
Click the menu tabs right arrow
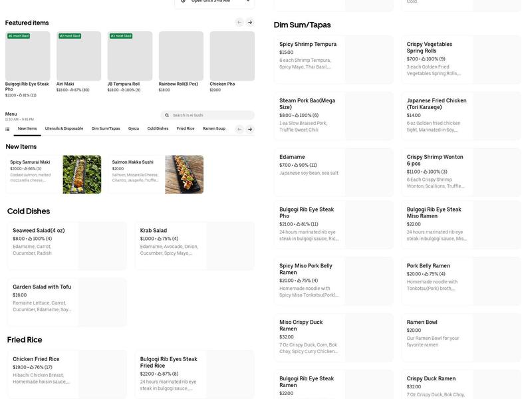(249, 128)
